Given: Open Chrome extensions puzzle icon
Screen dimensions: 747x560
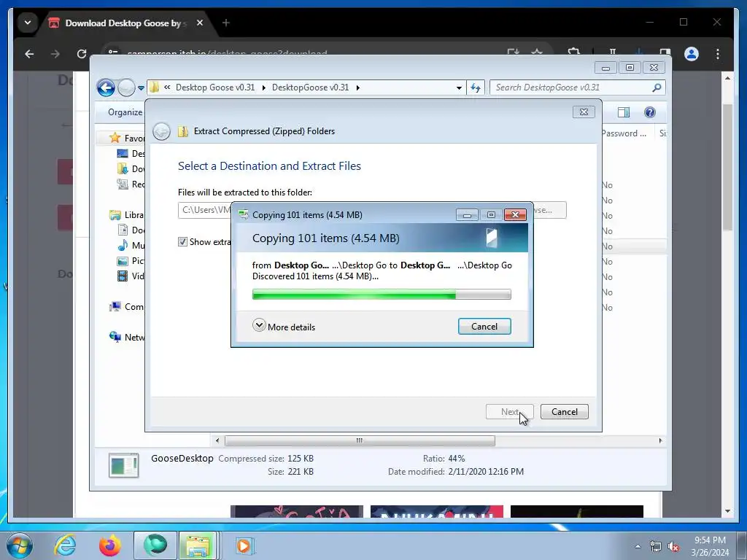Looking at the screenshot, I should [574, 52].
